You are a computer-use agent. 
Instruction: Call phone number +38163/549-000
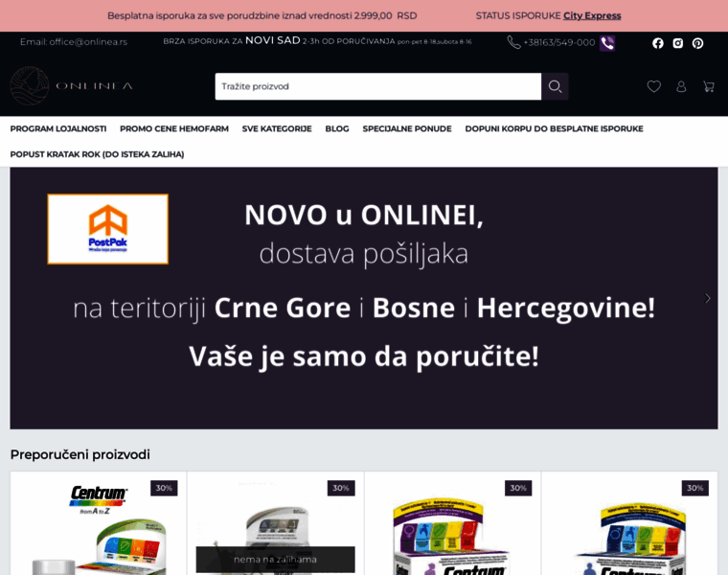coord(559,43)
